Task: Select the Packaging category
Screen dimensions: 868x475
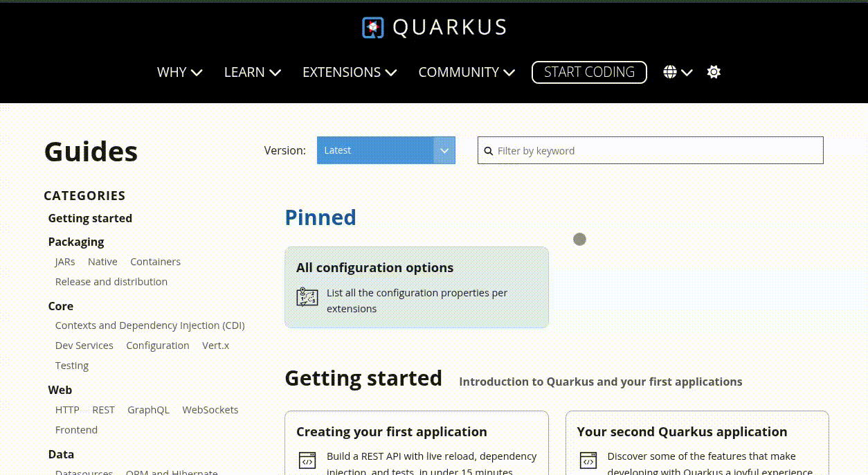Action: (76, 242)
